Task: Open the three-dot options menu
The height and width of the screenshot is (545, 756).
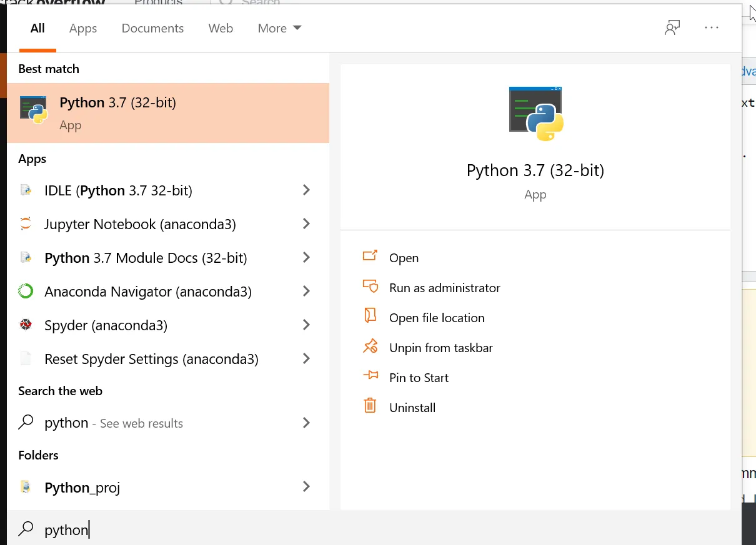Action: (x=712, y=28)
